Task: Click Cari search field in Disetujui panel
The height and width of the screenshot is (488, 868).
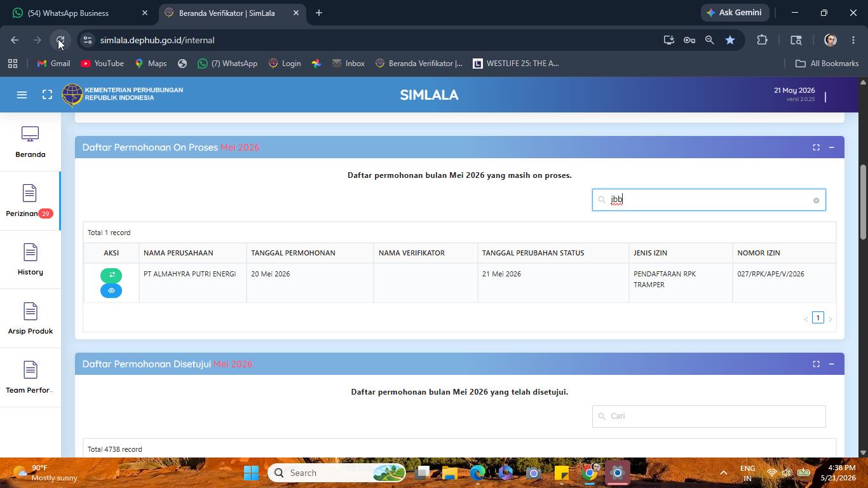Action: [709, 416]
